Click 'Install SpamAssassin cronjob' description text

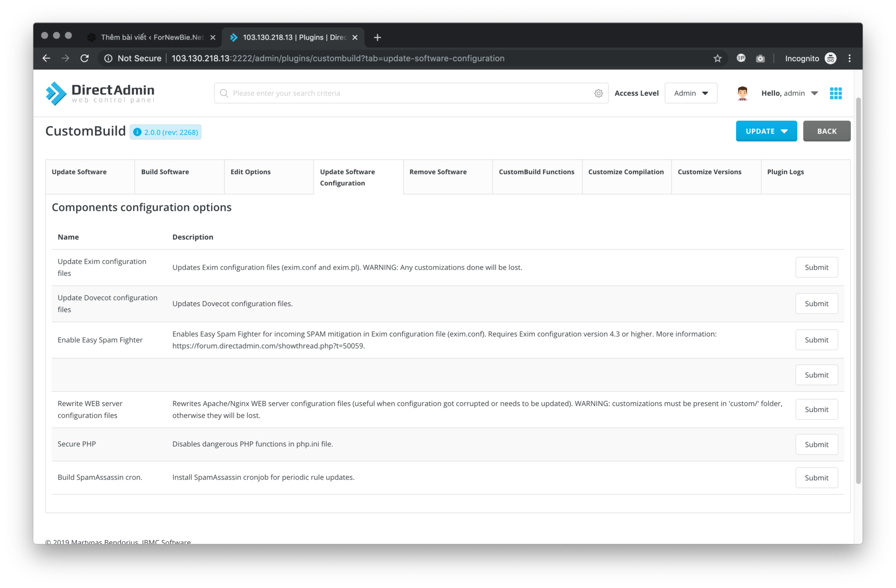click(263, 477)
